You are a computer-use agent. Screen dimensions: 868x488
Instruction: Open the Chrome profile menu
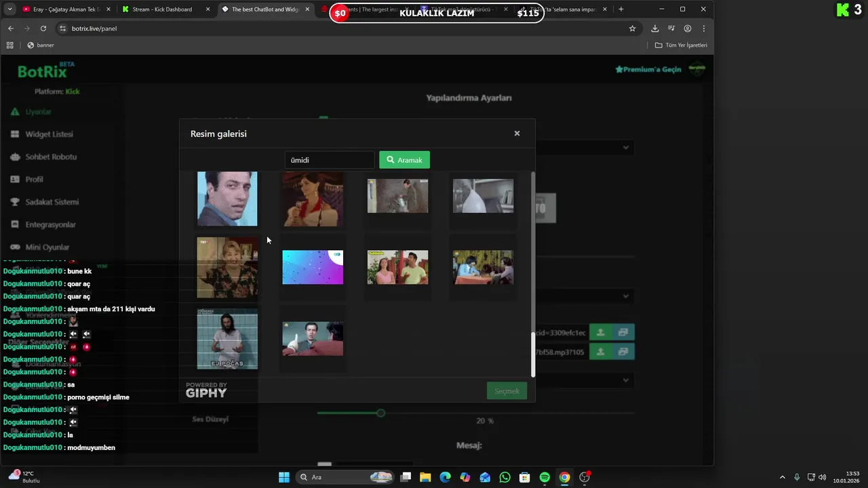tap(688, 28)
